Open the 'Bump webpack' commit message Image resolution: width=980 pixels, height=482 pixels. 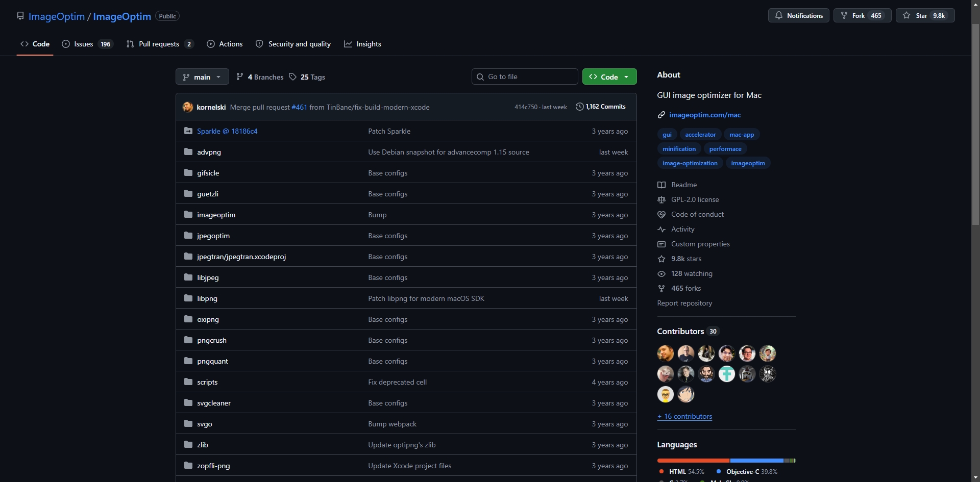(392, 424)
